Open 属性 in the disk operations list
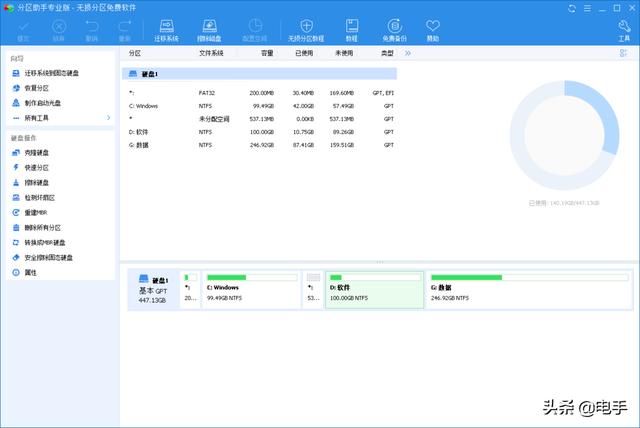The width and height of the screenshot is (640, 428). [30, 272]
